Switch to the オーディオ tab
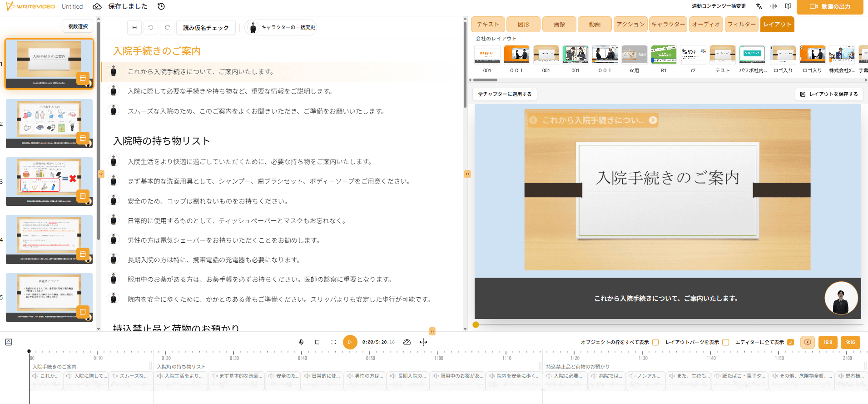Screen dimensions: 868x404 click(706, 25)
